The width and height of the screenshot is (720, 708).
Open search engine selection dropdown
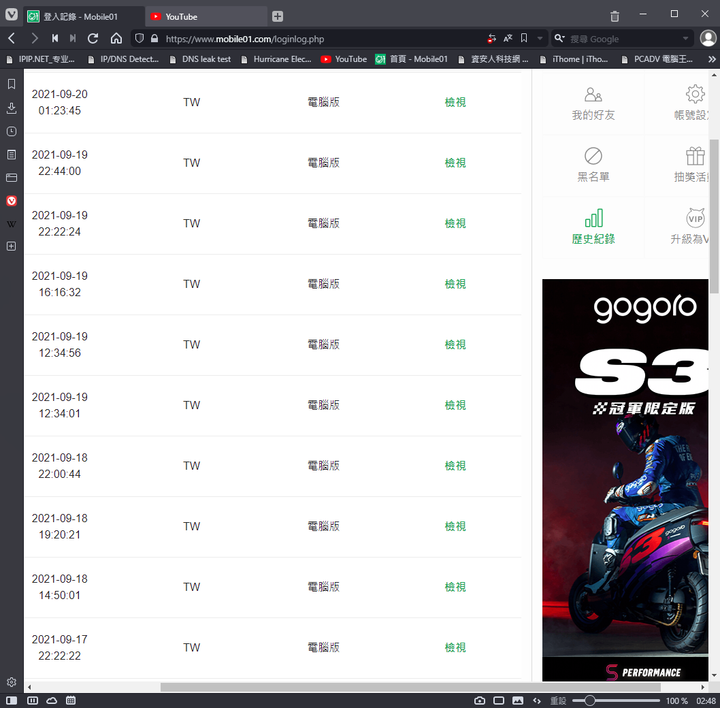tap(559, 39)
